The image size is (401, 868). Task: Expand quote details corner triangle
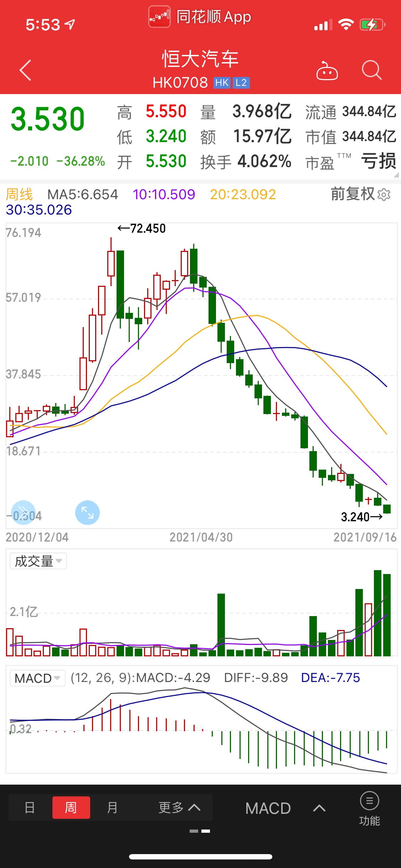pos(396,175)
